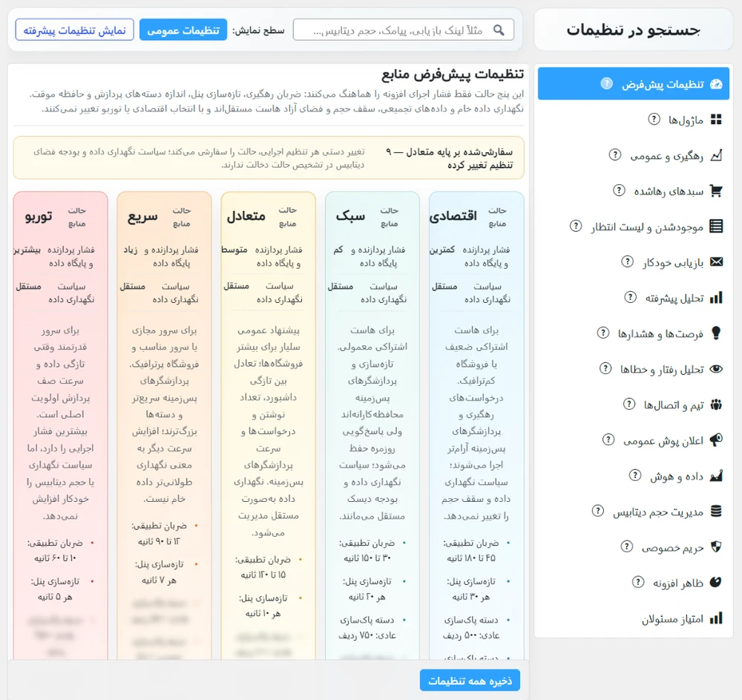Screen dimensions: 742x700
Task: Switch to نمایش تنظیمات پیشرفته display level
Action: pos(75,30)
